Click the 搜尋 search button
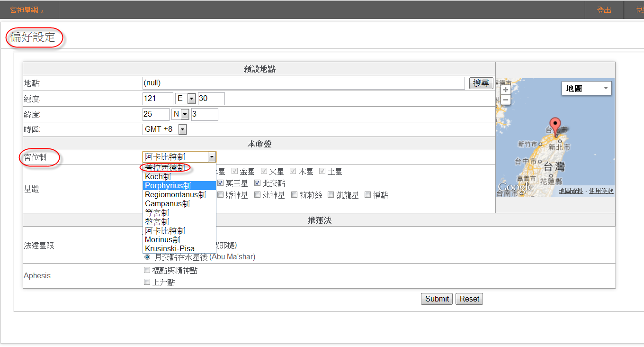 coord(481,83)
